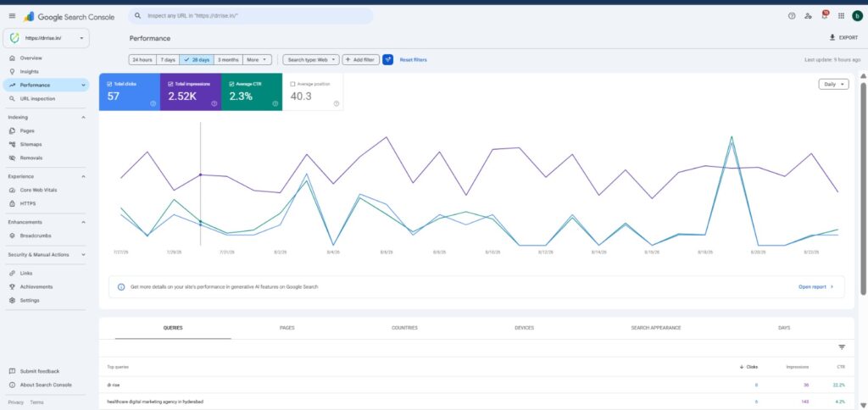
Task: Click the "dr rise" query row
Action: 476,385
